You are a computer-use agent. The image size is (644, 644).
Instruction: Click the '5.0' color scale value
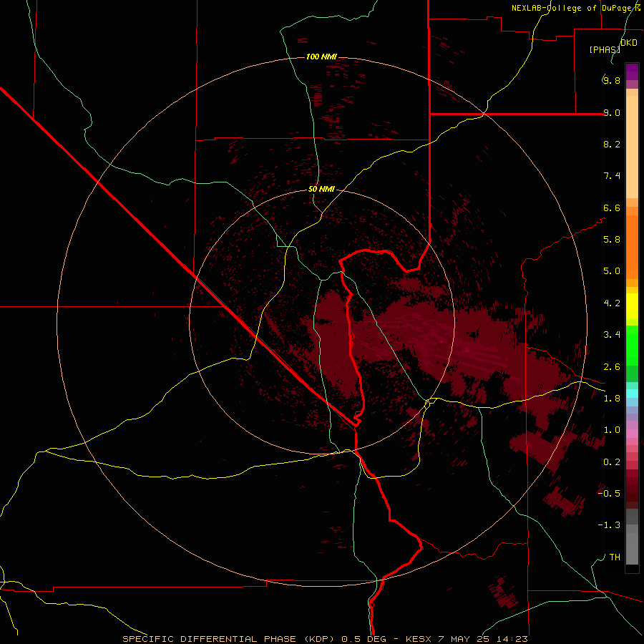point(611,271)
